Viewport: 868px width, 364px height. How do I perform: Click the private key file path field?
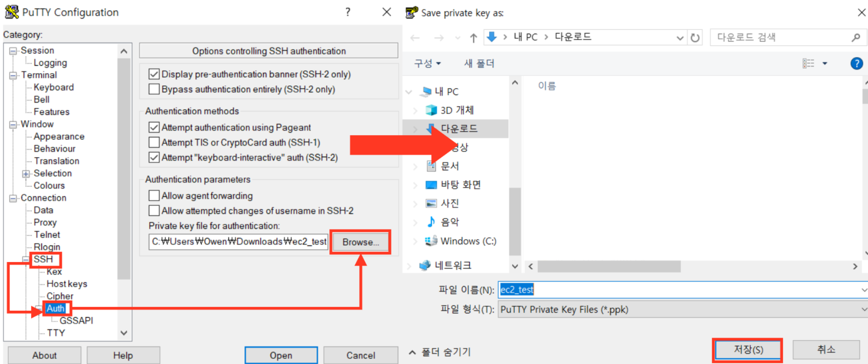(x=238, y=242)
